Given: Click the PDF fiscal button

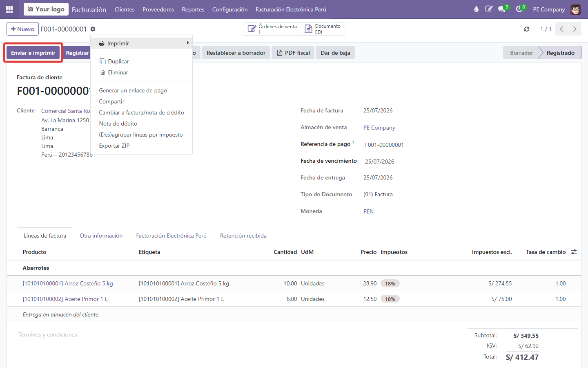Looking at the screenshot, I should pos(293,53).
